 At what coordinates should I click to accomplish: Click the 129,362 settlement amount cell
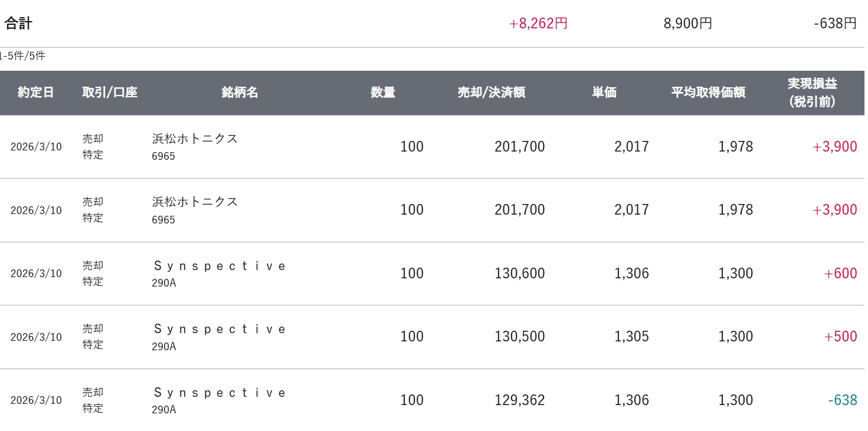click(519, 400)
